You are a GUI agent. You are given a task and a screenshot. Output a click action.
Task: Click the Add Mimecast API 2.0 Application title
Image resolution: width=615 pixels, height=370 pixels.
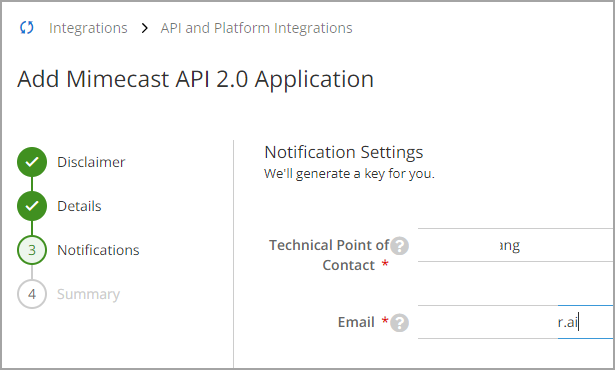195,79
